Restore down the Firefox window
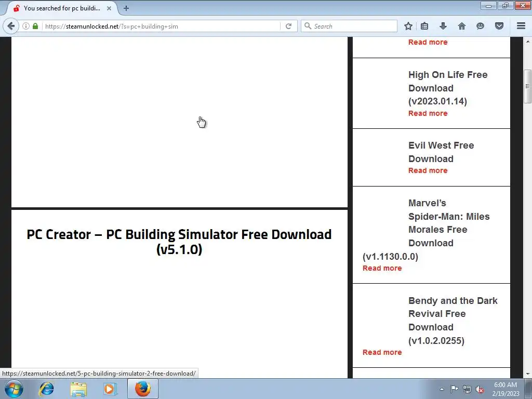 click(x=506, y=6)
